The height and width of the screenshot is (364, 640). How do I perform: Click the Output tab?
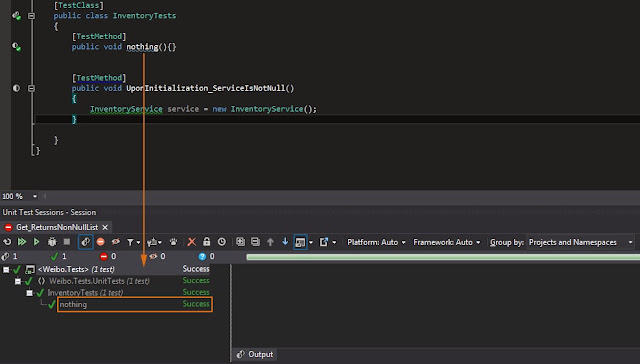[255, 354]
